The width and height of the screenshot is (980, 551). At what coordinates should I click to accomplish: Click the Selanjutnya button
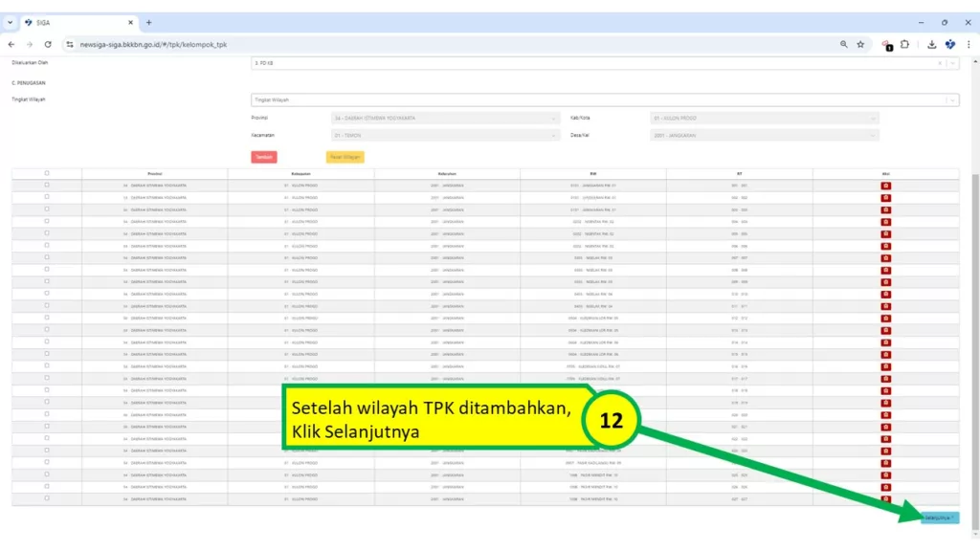tap(939, 518)
